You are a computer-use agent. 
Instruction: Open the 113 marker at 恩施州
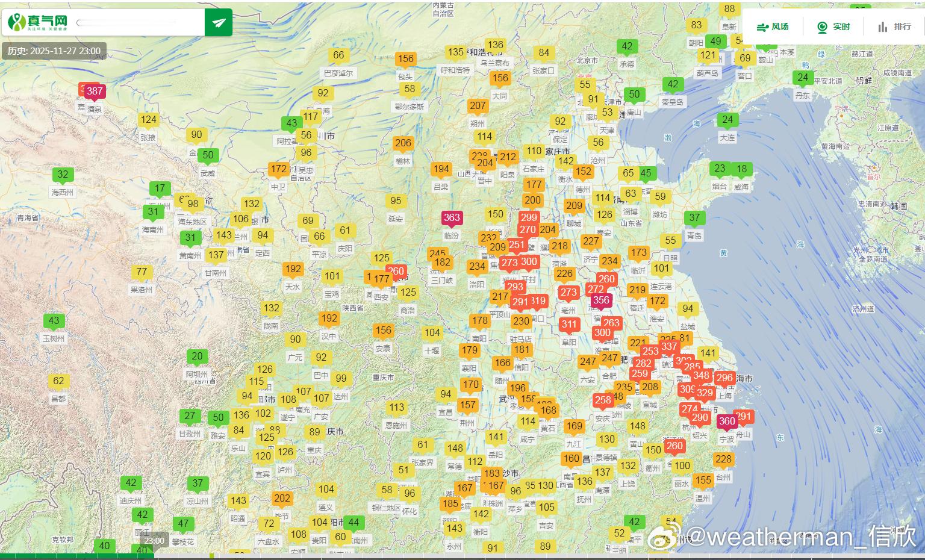396,407
